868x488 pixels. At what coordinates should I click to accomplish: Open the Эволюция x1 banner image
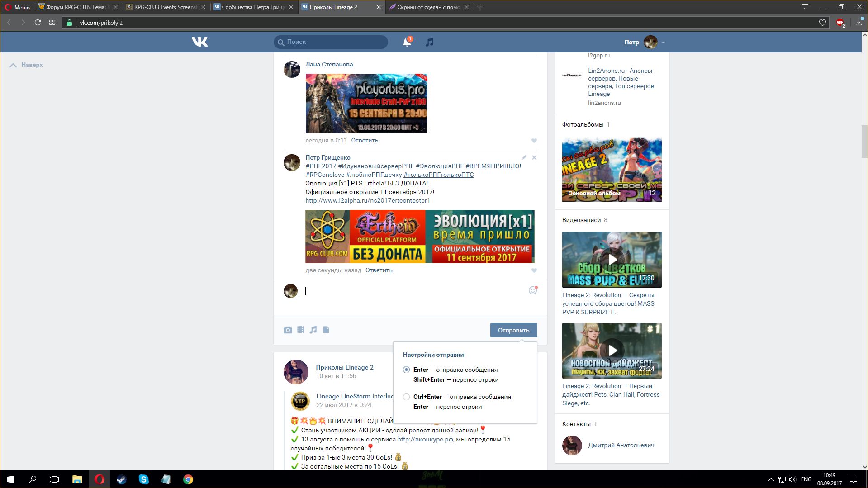[420, 237]
